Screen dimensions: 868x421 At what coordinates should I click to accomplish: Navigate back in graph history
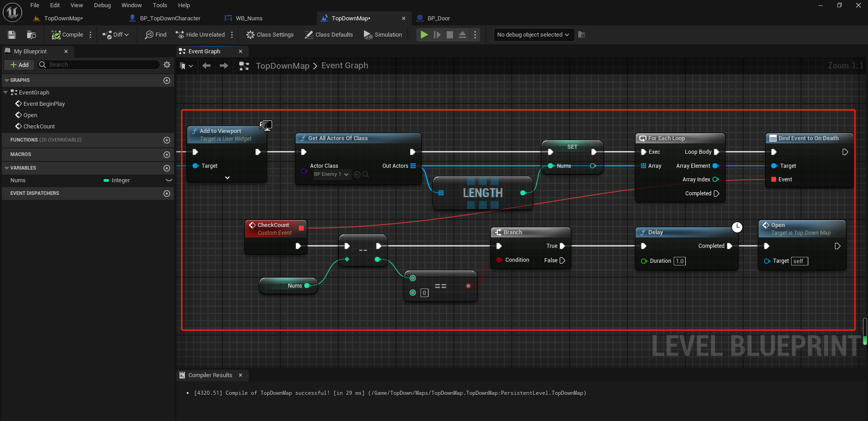click(207, 66)
